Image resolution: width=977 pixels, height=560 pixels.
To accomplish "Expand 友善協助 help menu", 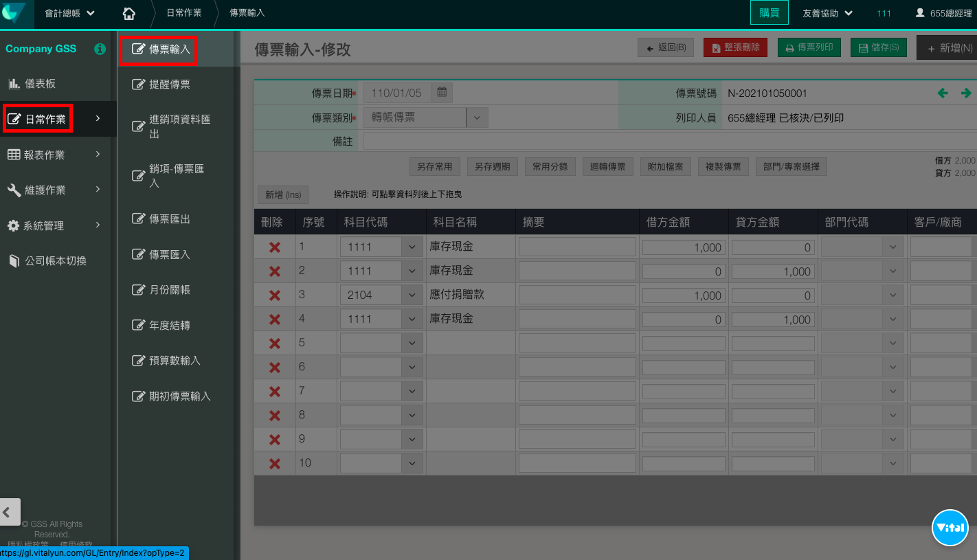I will click(827, 14).
